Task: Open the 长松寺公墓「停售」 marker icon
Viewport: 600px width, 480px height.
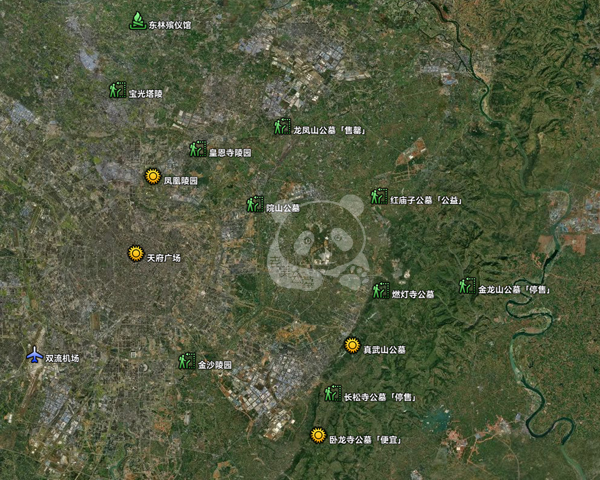Action: coord(333,394)
